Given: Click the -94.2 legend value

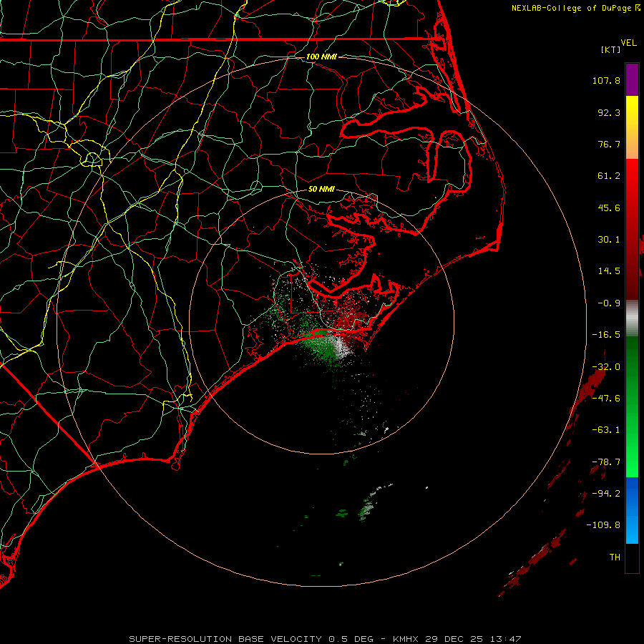Looking at the screenshot, I should pyautogui.click(x=606, y=493).
